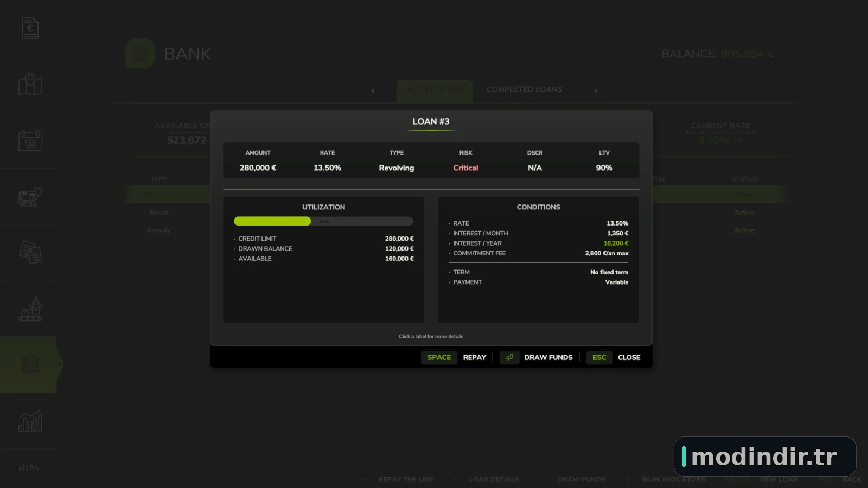This screenshot has height=488, width=868.
Task: Click CLOSE in the loan dialog
Action: click(x=629, y=357)
